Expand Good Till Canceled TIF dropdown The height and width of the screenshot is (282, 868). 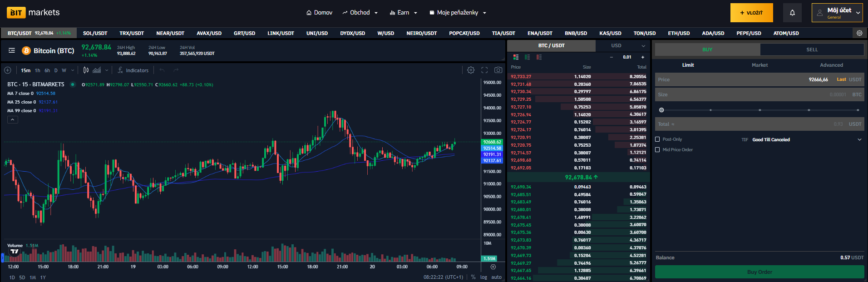point(859,139)
